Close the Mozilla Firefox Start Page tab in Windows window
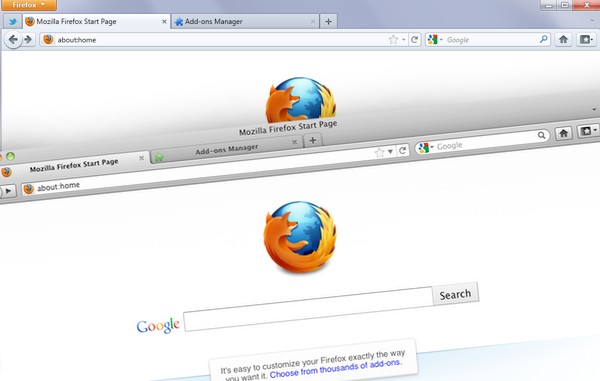The height and width of the screenshot is (381, 600). (x=164, y=22)
